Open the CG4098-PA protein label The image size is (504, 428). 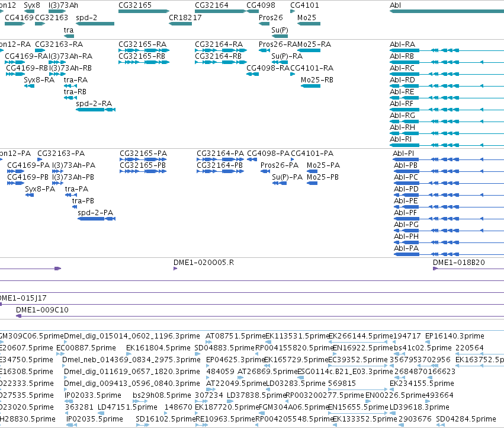coord(268,153)
